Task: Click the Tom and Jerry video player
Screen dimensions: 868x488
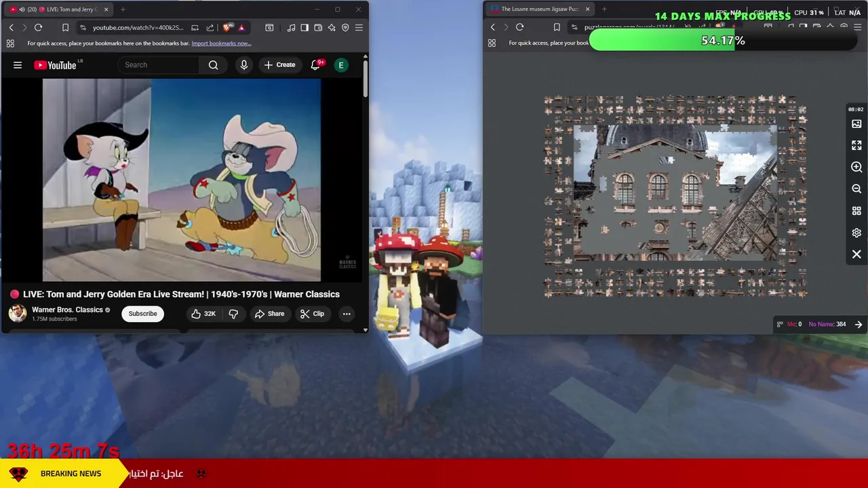Action: 182,180
